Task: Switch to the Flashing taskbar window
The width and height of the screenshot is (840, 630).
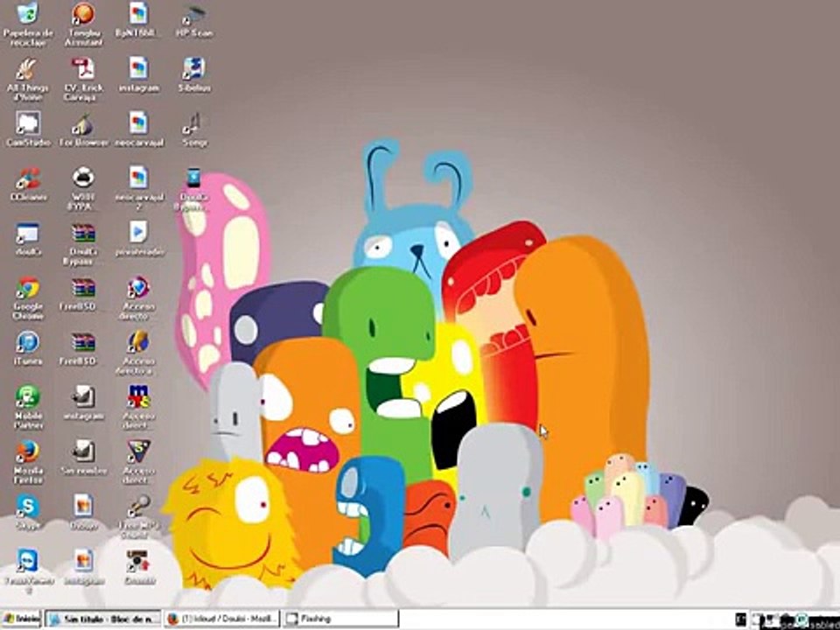Action: point(340,619)
